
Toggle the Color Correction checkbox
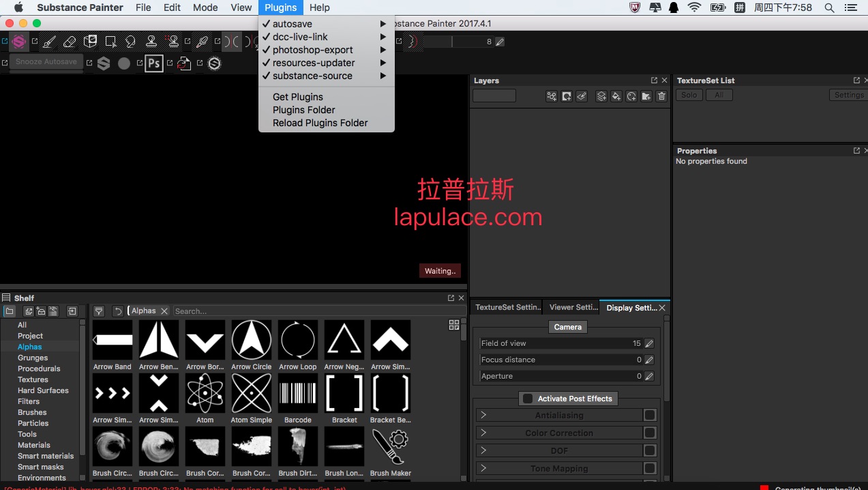tap(650, 433)
